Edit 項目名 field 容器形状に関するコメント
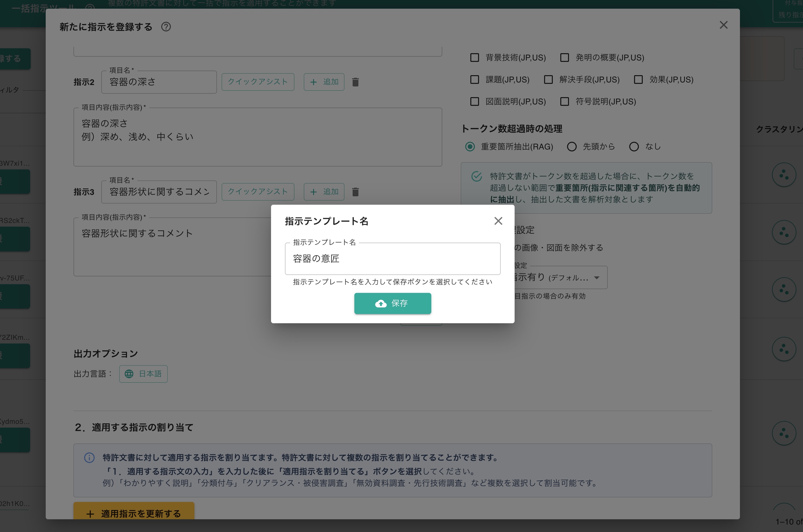This screenshot has width=803, height=532. (159, 192)
